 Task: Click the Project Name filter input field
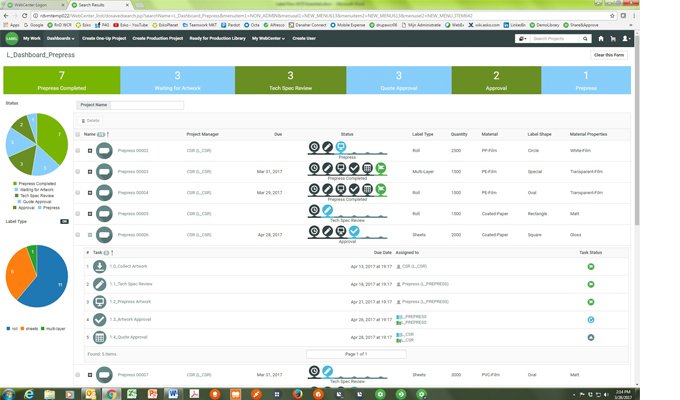pyautogui.click(x=147, y=105)
